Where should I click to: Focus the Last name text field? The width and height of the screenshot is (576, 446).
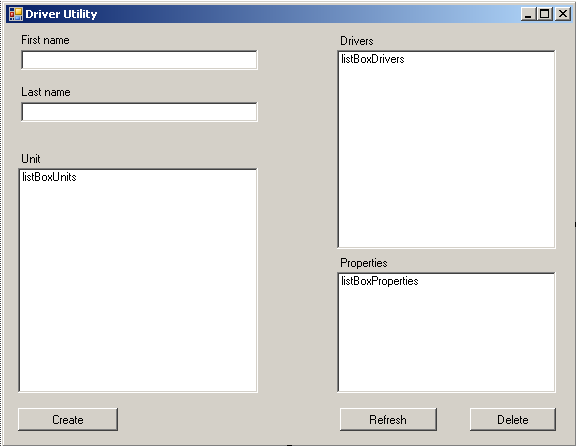(x=139, y=112)
